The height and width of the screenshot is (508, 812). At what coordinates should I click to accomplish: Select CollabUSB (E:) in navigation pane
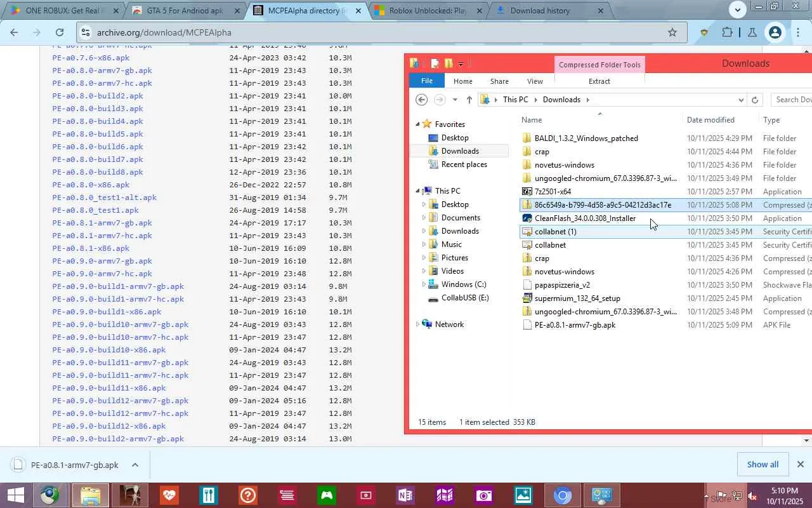coord(464,298)
